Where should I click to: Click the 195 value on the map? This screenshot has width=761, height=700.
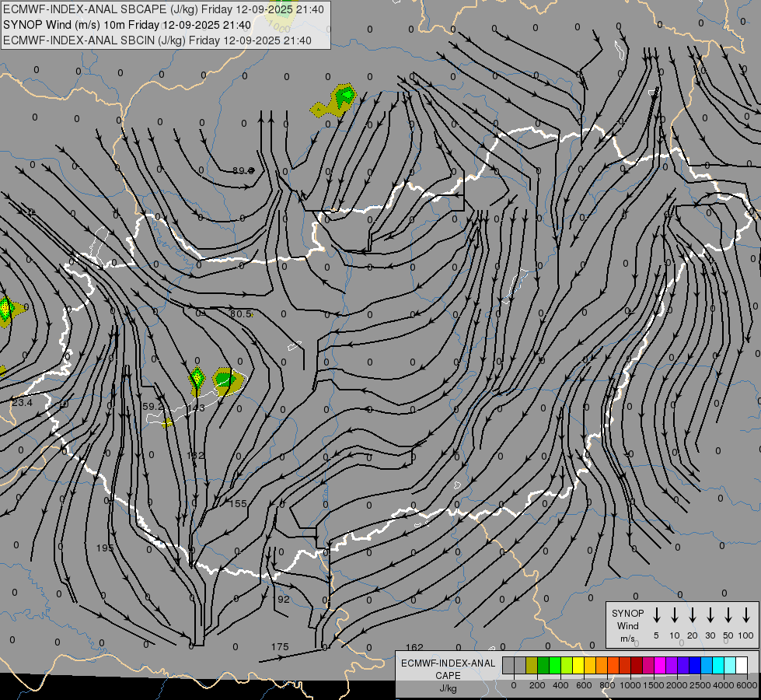point(105,548)
